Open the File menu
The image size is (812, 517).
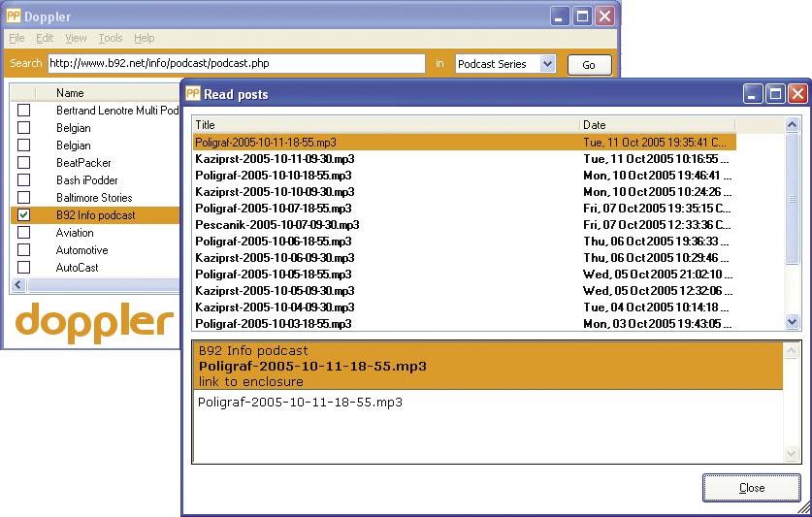coord(16,38)
